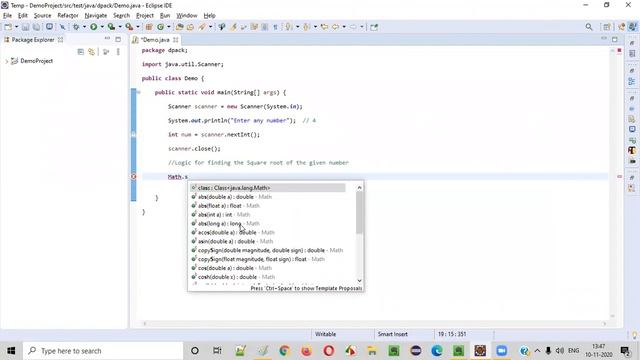Open the Debug configurations dropdown arrow

point(84,27)
